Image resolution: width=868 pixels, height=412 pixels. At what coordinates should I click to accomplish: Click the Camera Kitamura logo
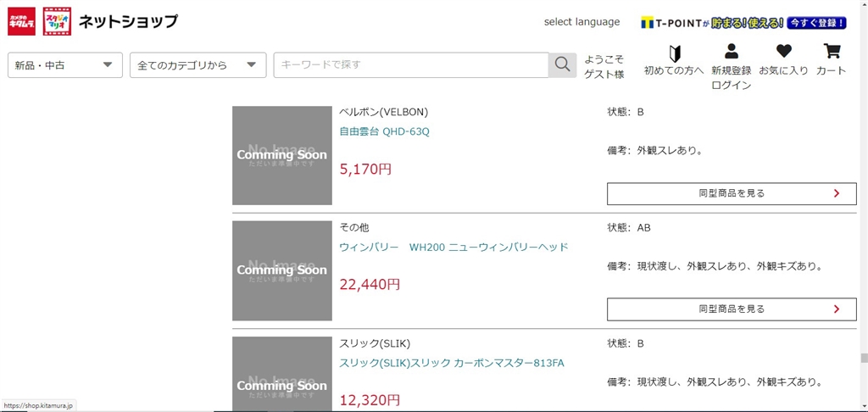[21, 21]
